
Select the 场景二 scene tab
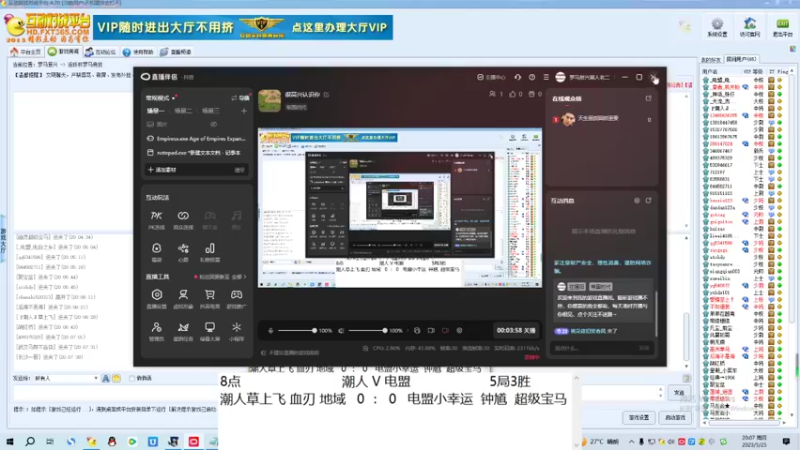183,111
